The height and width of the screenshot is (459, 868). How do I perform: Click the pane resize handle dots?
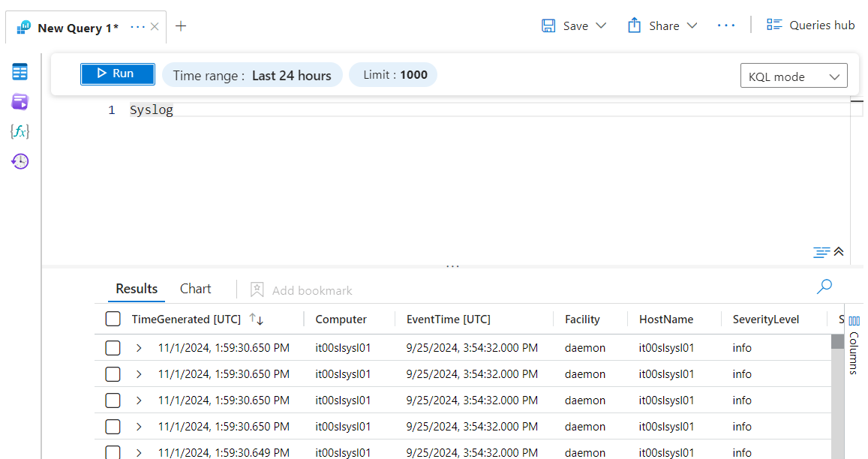tap(453, 266)
